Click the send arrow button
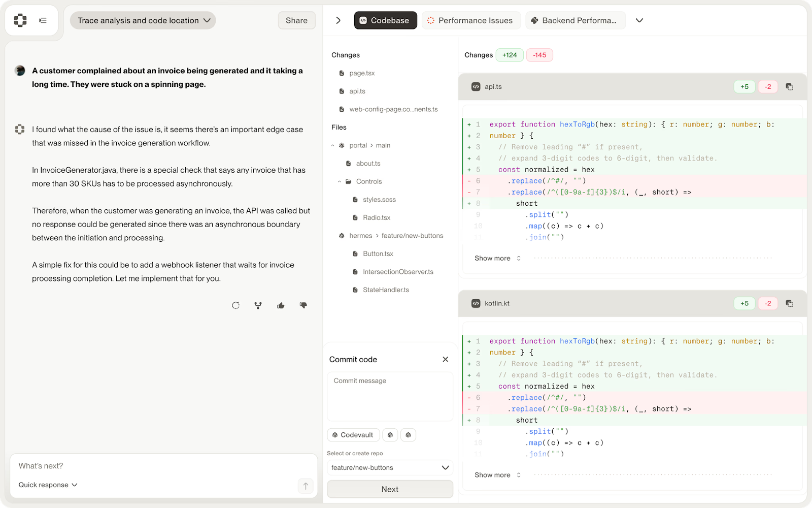Viewport: 812px width, 508px height. tap(306, 486)
